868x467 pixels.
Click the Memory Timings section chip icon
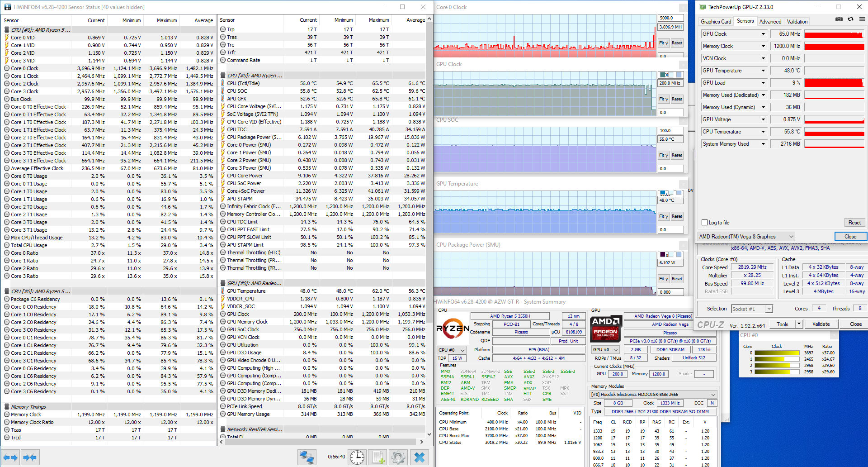tap(7, 407)
